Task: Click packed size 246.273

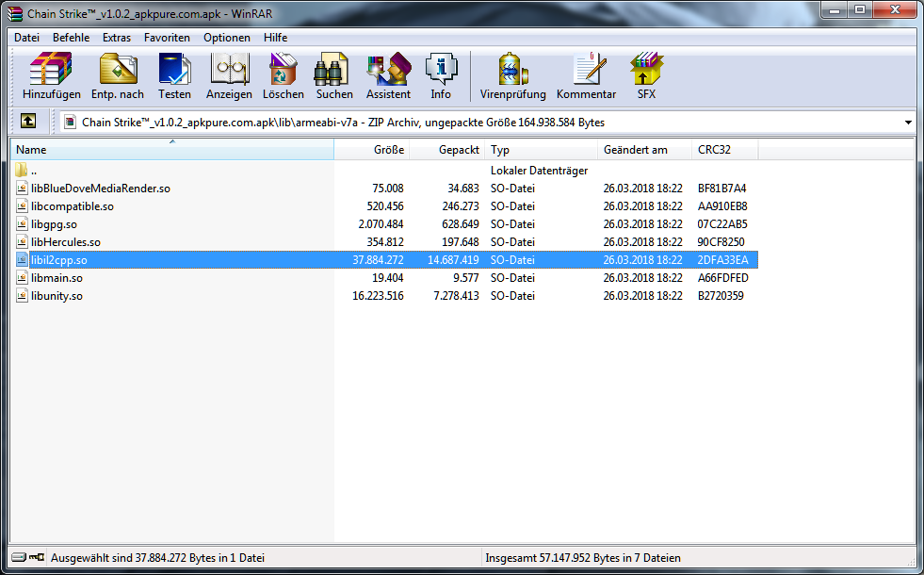Action: [x=461, y=206]
